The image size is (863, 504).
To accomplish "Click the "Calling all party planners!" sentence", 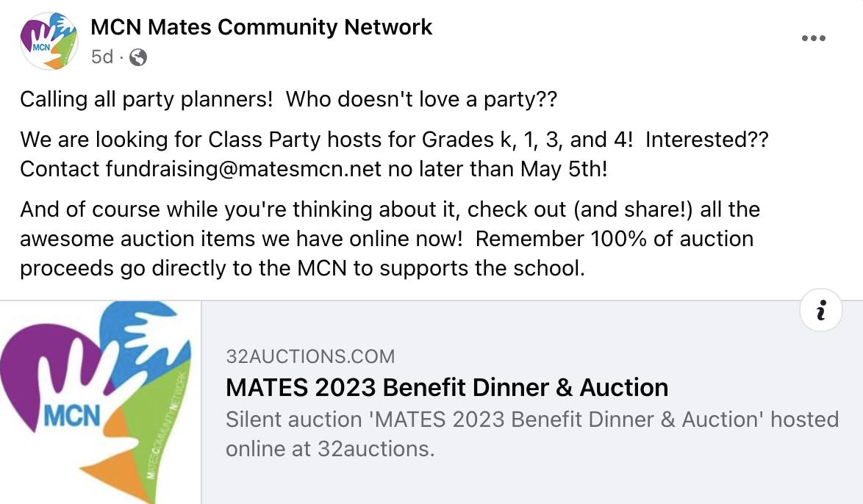I will tap(146, 99).
